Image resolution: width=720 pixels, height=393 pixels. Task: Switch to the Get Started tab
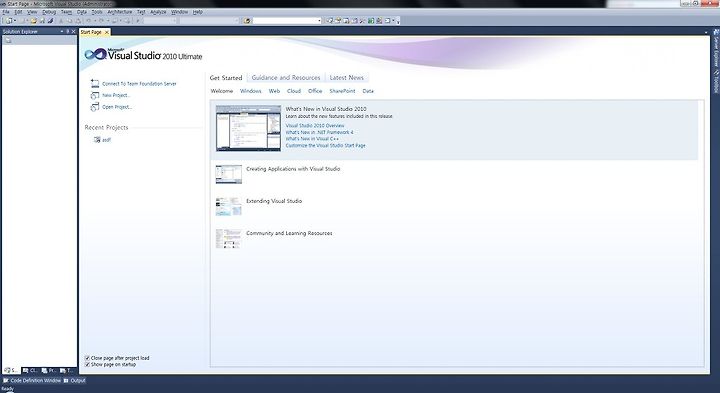(226, 78)
